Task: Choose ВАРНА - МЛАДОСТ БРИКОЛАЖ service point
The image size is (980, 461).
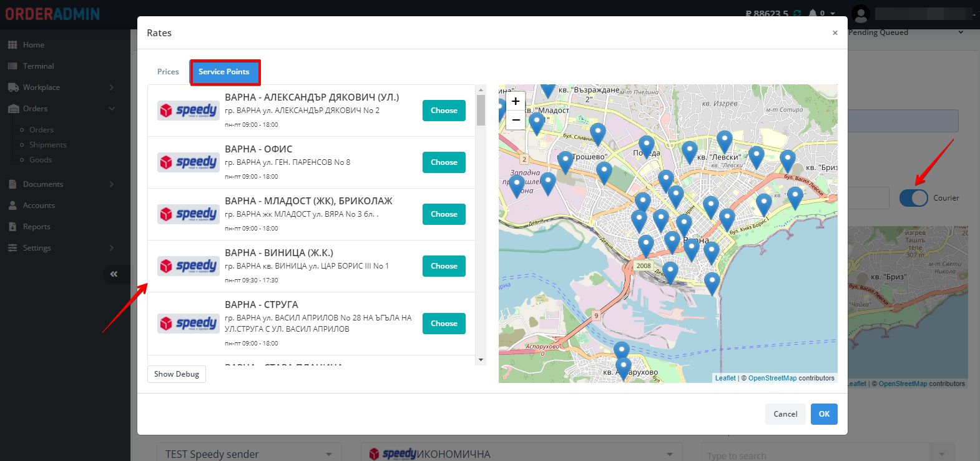Action: [x=444, y=214]
